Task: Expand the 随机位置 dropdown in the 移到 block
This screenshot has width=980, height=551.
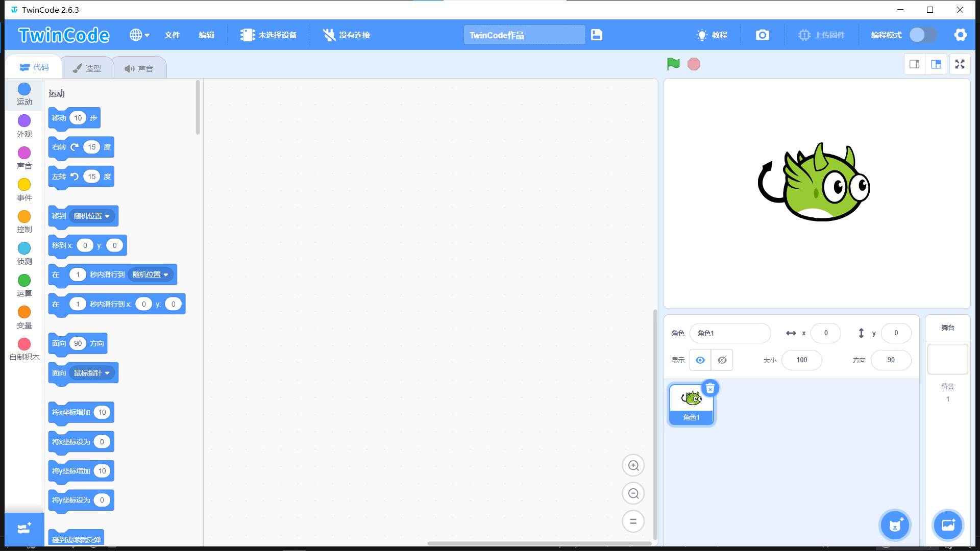Action: [x=92, y=216]
